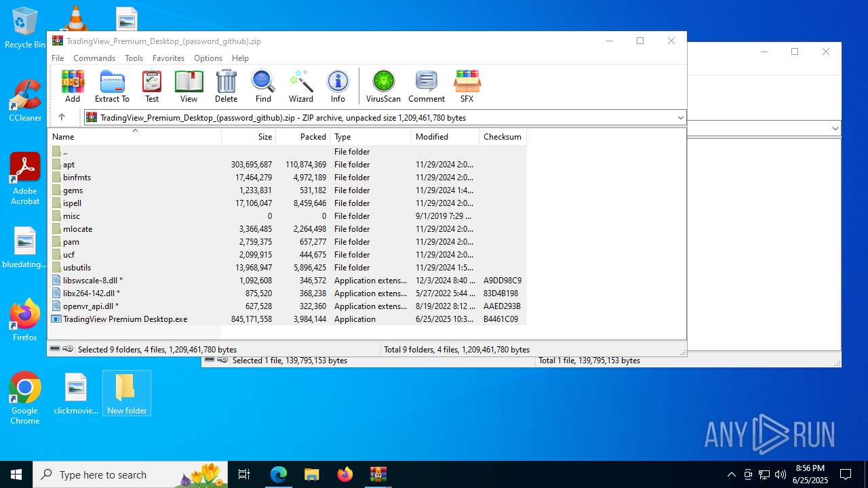This screenshot has width=868, height=488.
Task: Select the binfmts folder row
Action: pyautogui.click(x=288, y=177)
